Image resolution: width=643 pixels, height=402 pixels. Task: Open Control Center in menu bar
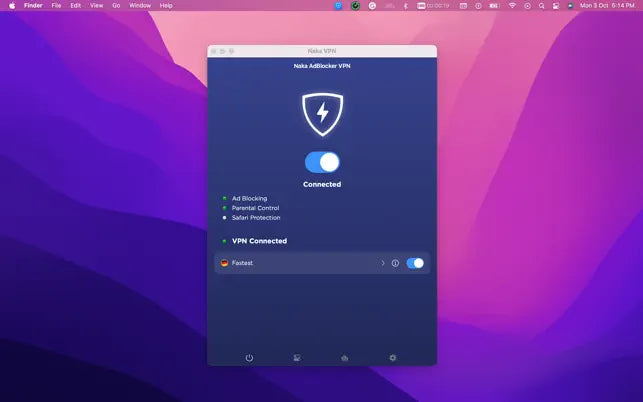(556, 6)
